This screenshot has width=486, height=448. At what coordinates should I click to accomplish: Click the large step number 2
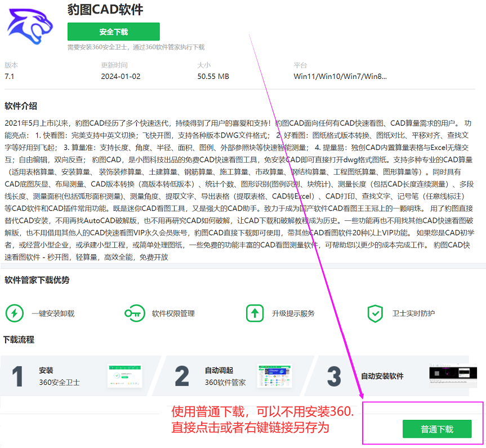[182, 376]
